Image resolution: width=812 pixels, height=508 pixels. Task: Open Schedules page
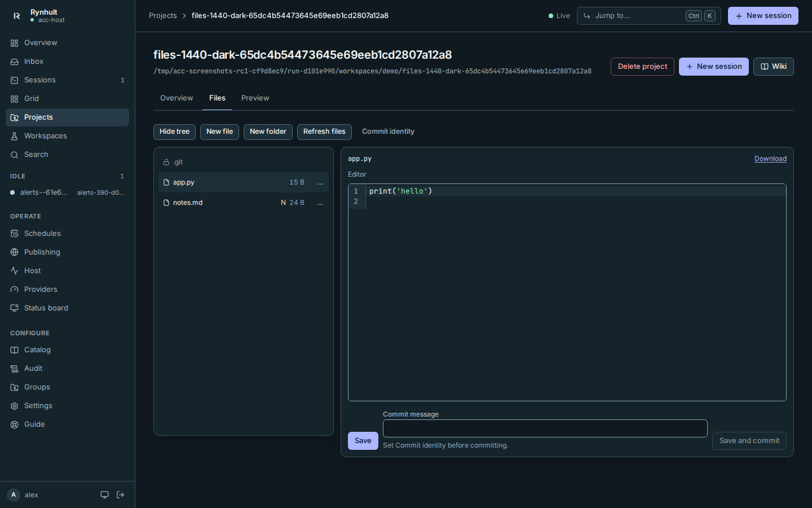(67, 234)
